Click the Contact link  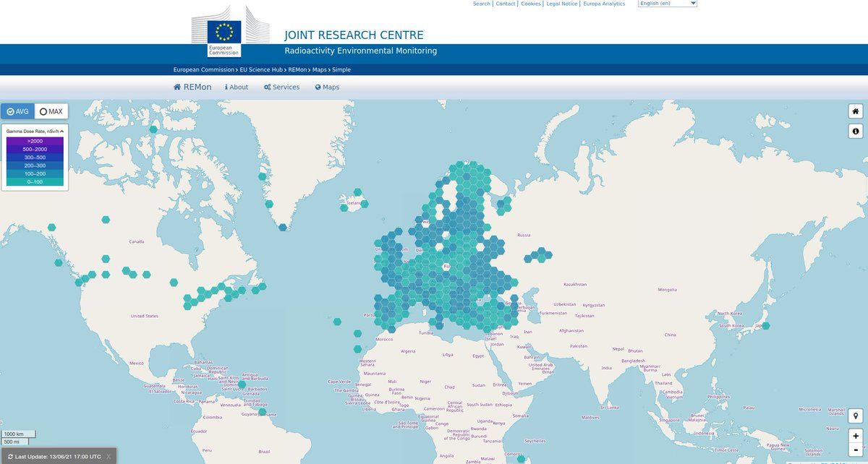(x=506, y=4)
